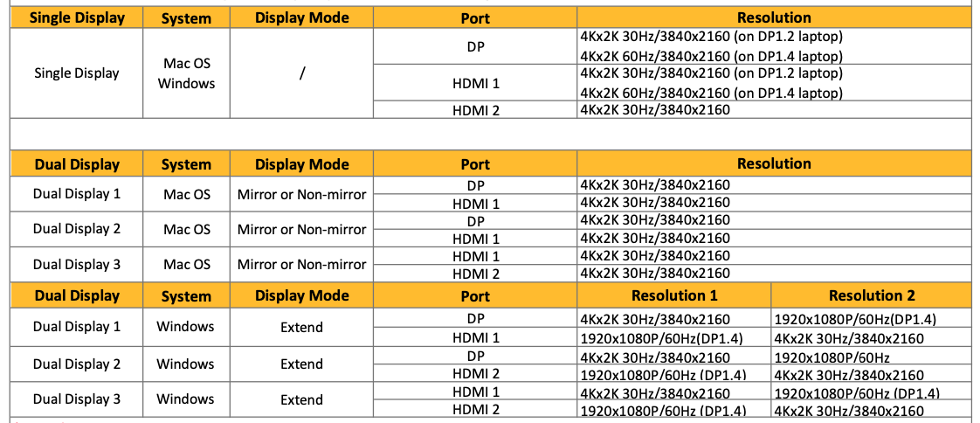
Task: Select the Display Mode header above Extend rows
Action: tap(302, 295)
